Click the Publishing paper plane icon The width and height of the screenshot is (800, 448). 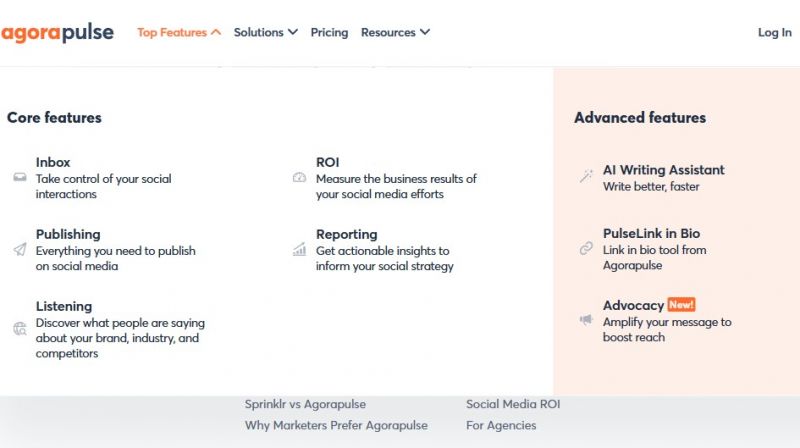click(x=20, y=249)
